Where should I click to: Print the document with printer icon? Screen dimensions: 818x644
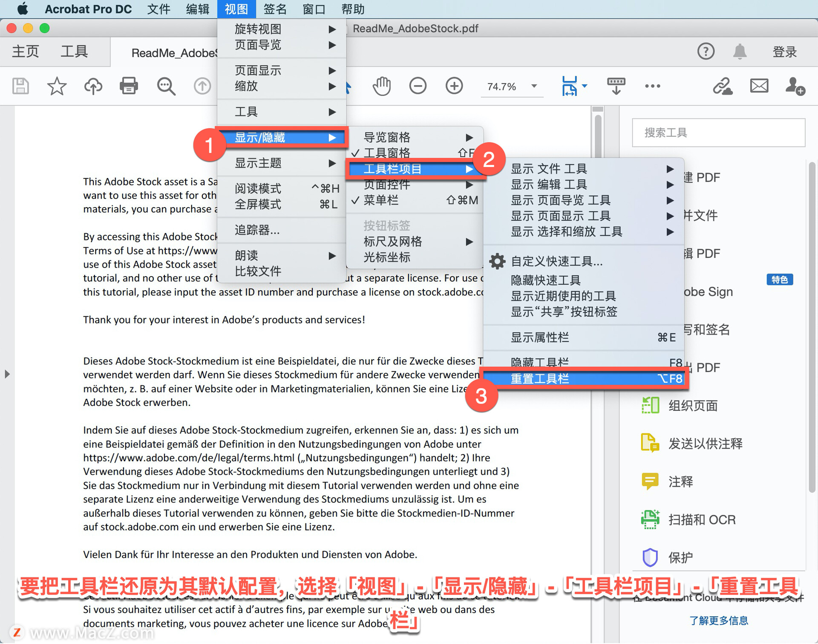click(x=129, y=86)
